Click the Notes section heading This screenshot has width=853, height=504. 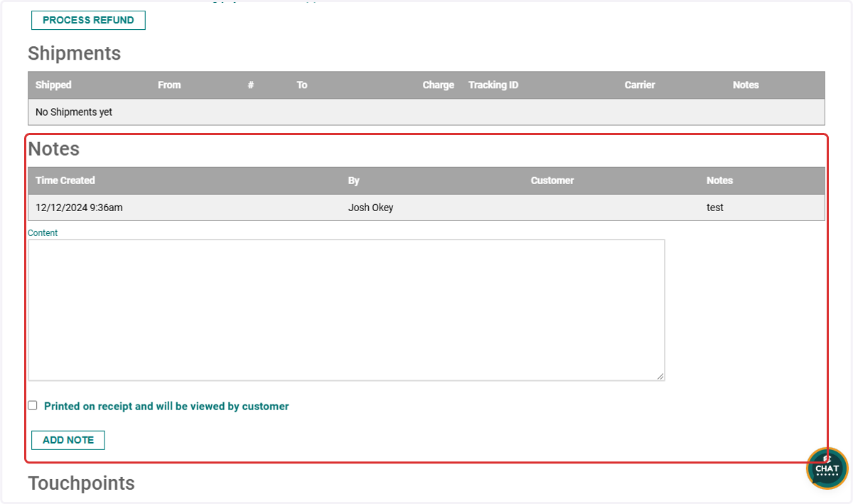54,149
